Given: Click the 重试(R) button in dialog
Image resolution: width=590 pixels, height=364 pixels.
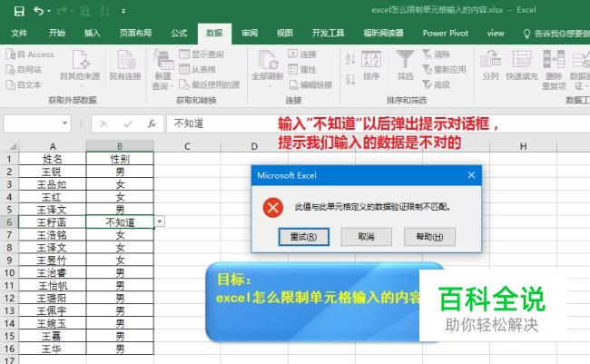Looking at the screenshot, I should coord(304,237).
